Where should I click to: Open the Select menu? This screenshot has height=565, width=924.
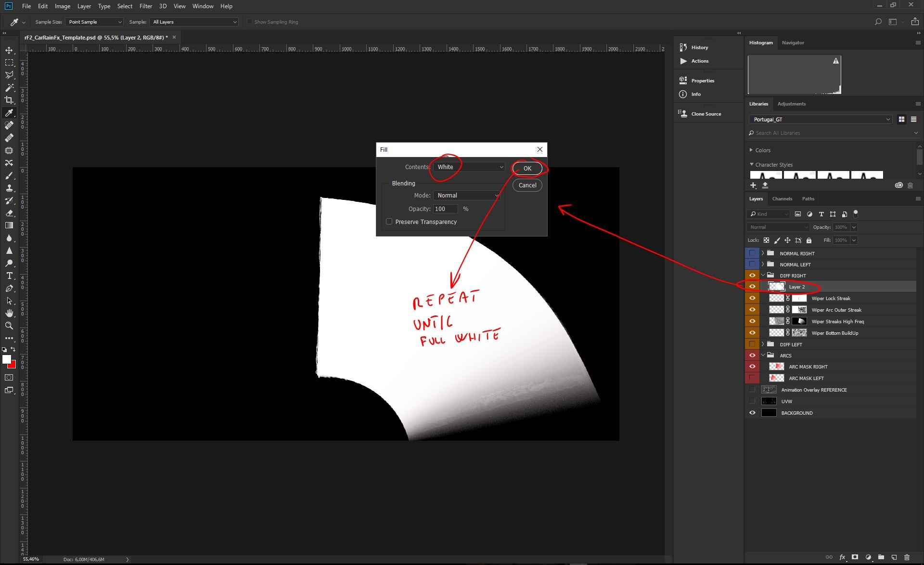coord(125,6)
